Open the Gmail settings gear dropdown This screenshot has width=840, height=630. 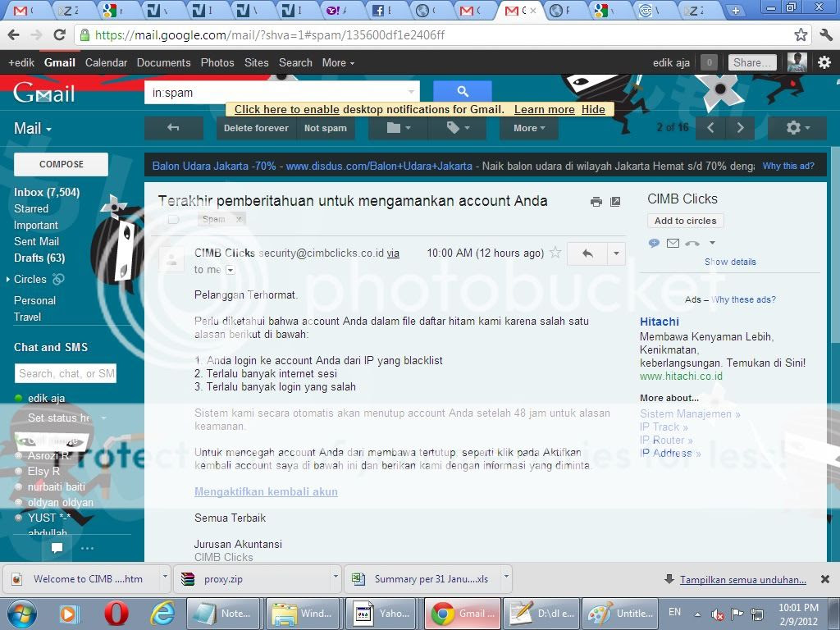797,128
